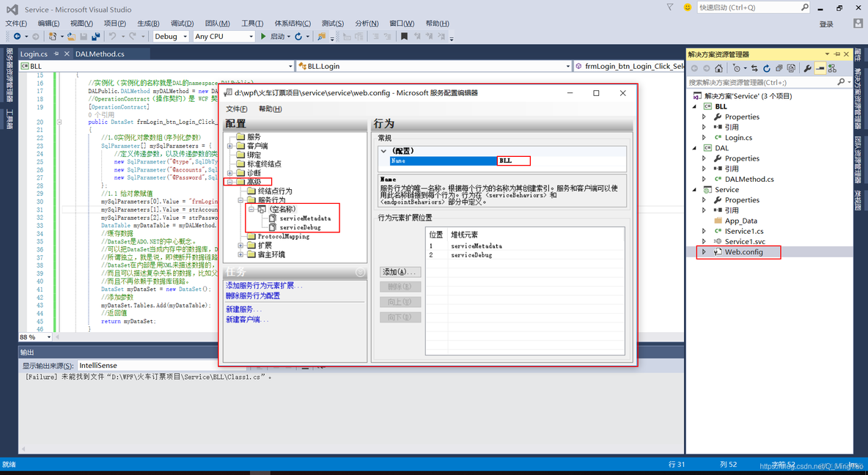868x475 pixels.
Task: Select Login.cs in Solution Explorer
Action: coord(738,137)
